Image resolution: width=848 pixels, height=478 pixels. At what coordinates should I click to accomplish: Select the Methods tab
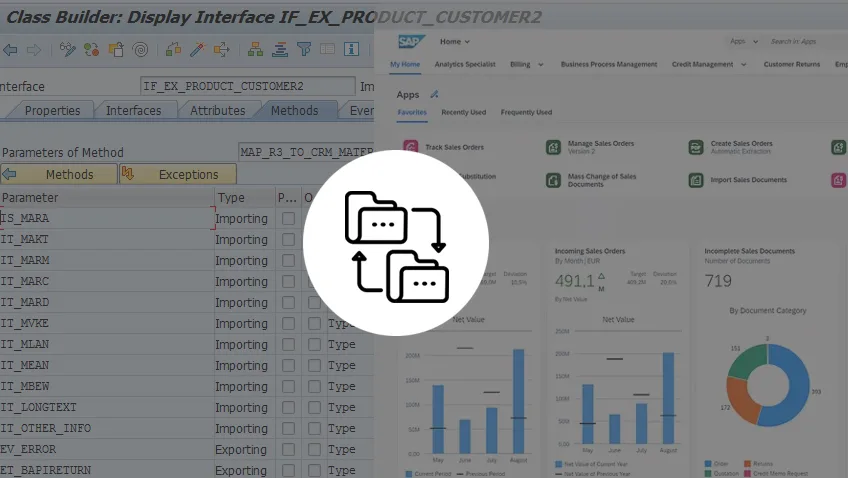pos(295,110)
